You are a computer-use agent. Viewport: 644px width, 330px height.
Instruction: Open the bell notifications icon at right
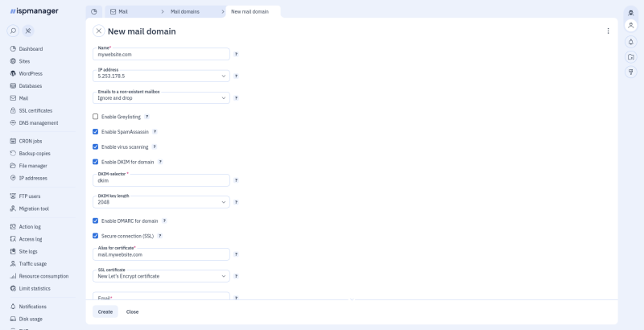tap(631, 42)
